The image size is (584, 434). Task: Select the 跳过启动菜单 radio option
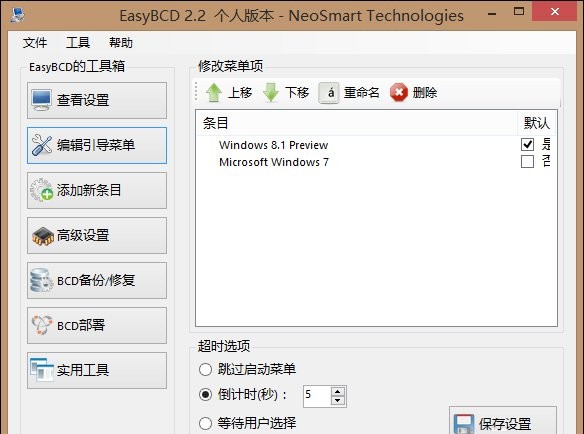(206, 370)
